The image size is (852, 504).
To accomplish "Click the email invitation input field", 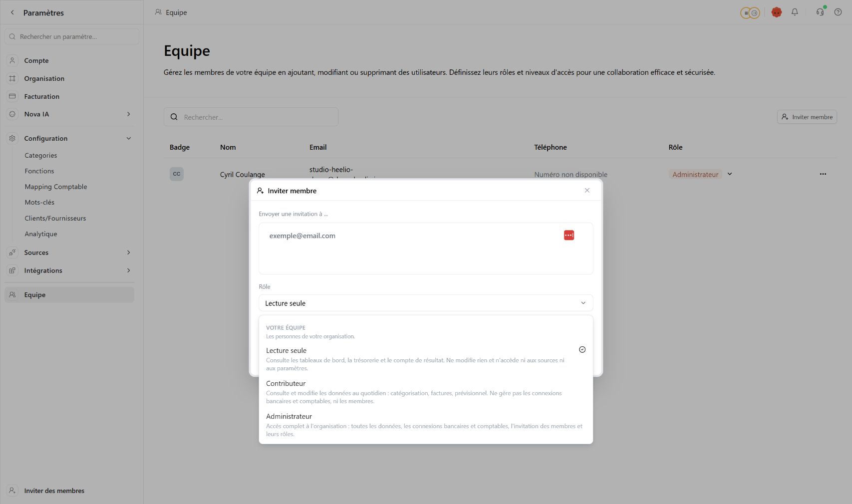I will tap(426, 249).
